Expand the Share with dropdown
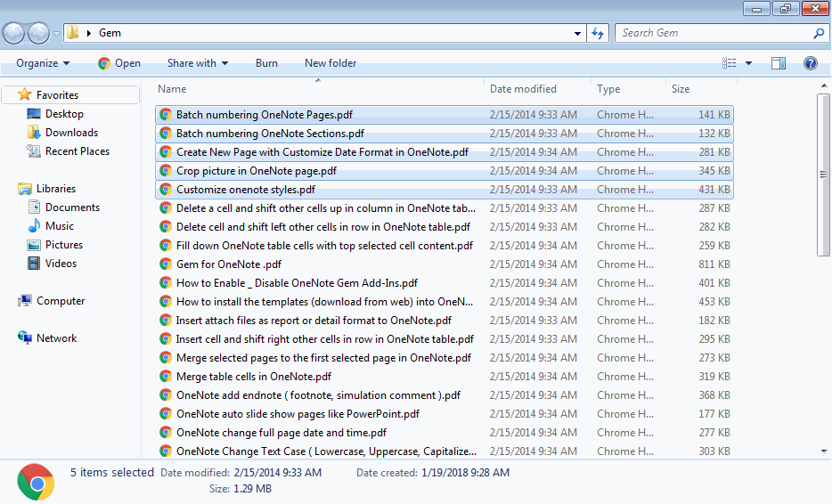 click(198, 63)
